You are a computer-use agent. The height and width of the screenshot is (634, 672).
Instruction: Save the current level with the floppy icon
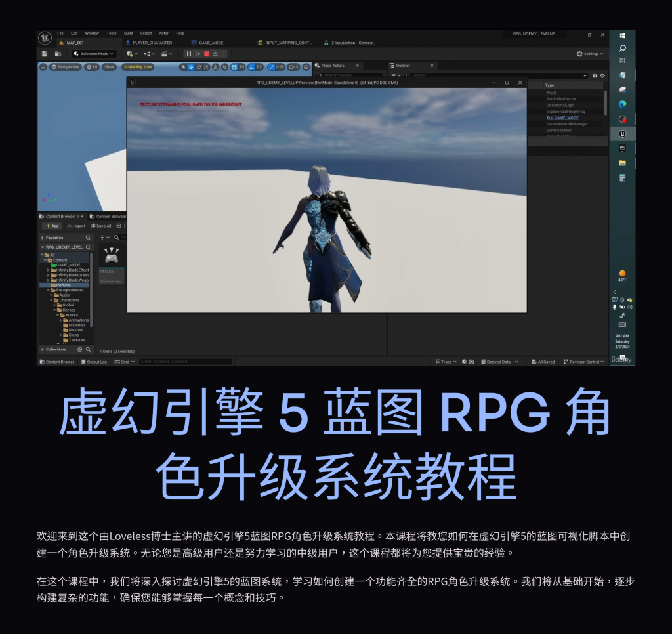pos(45,54)
